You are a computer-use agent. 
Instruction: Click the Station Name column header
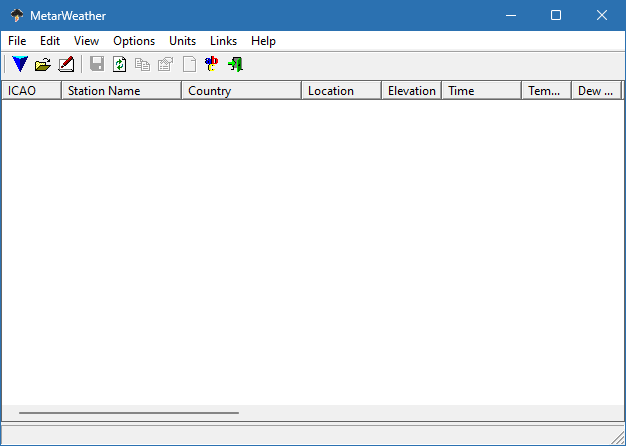[121, 91]
